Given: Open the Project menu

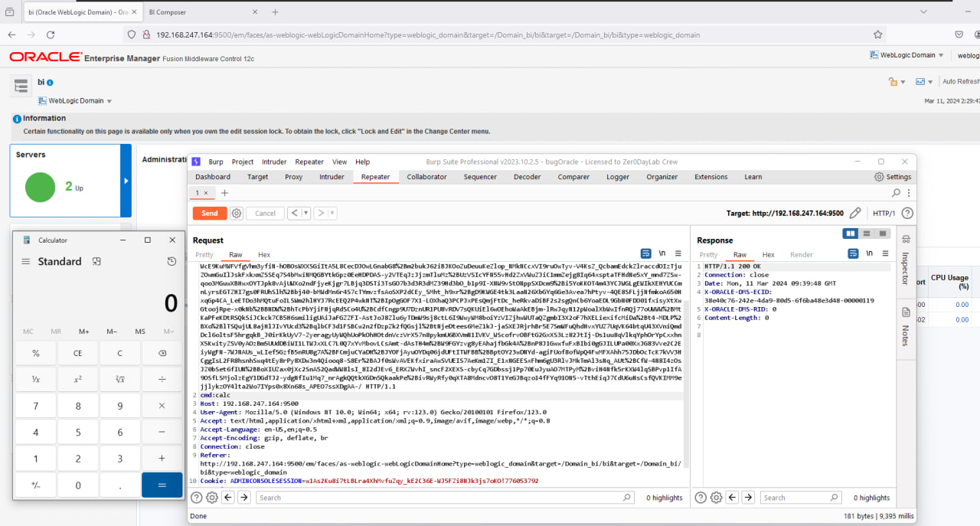Looking at the screenshot, I should click(x=243, y=162).
